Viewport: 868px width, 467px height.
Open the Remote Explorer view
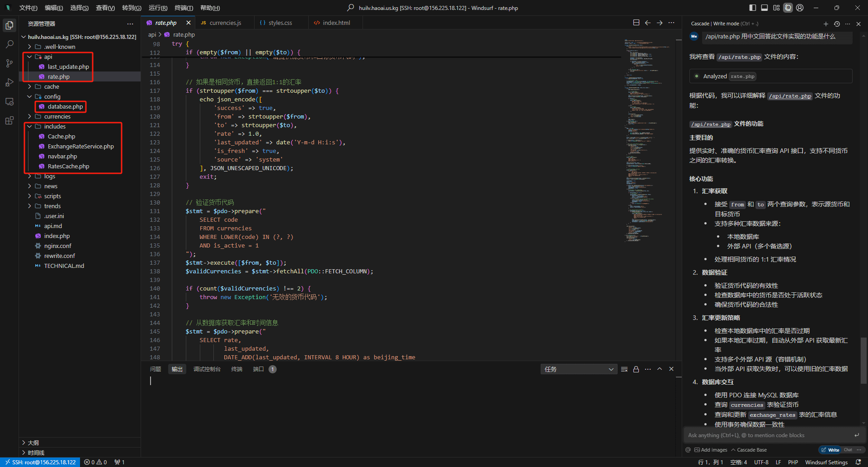point(9,101)
